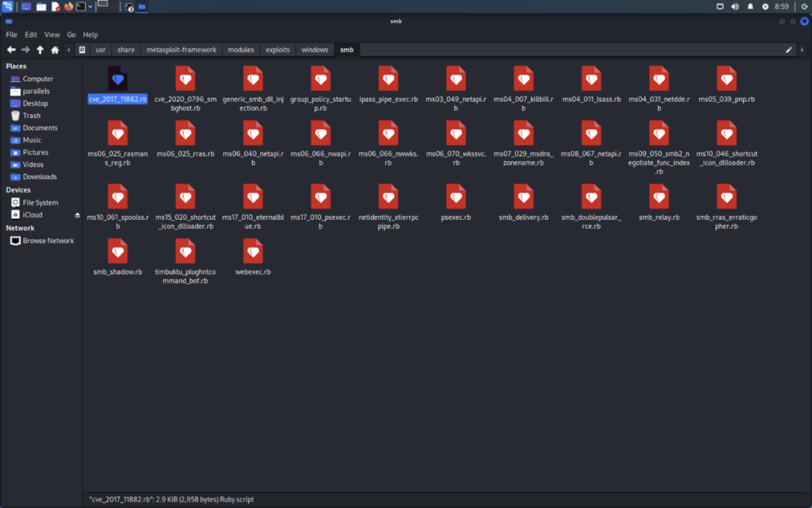Screen dimensions: 812x508
Task: Jump to the modules path segment
Action: click(241, 50)
